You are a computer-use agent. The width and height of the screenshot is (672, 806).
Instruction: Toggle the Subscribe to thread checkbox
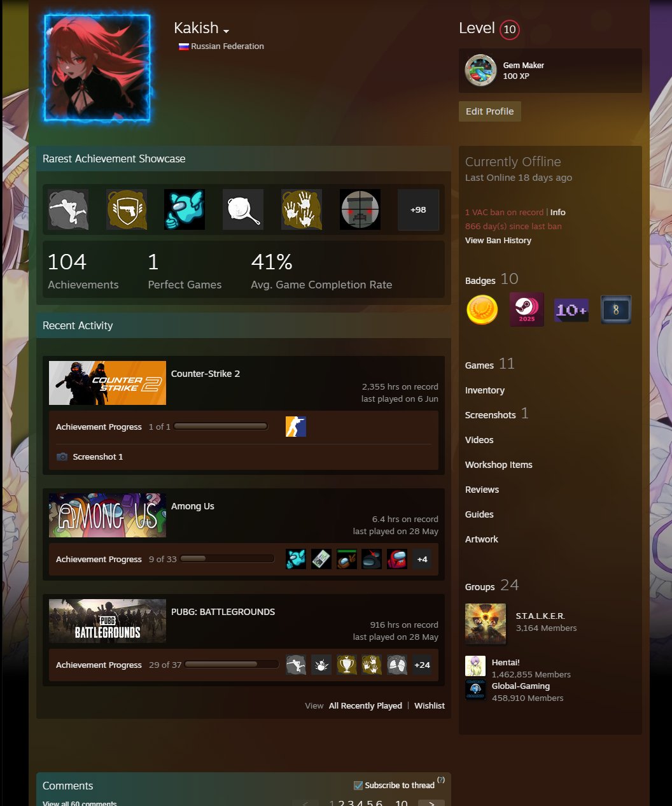click(358, 785)
